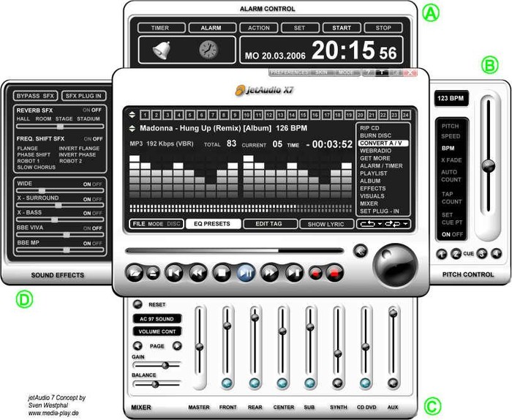Mute audio with the speaker icon
512x420 pixels.
[360, 251]
